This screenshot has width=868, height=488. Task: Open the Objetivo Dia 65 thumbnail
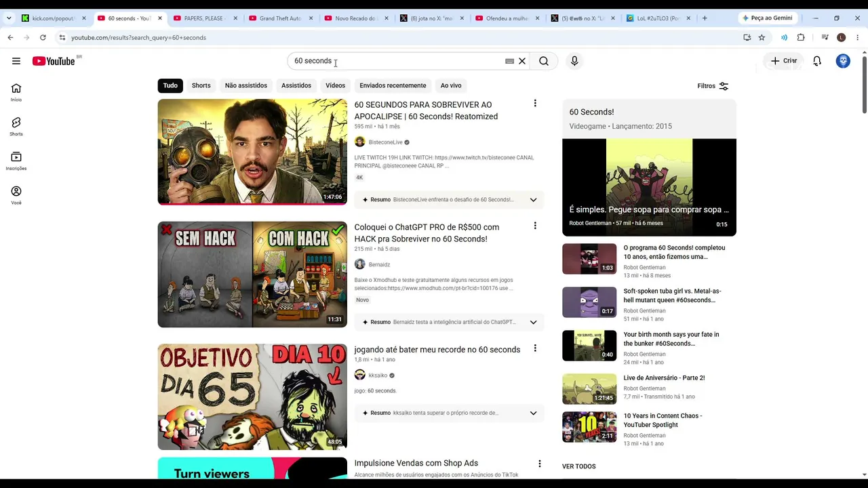[252, 396]
